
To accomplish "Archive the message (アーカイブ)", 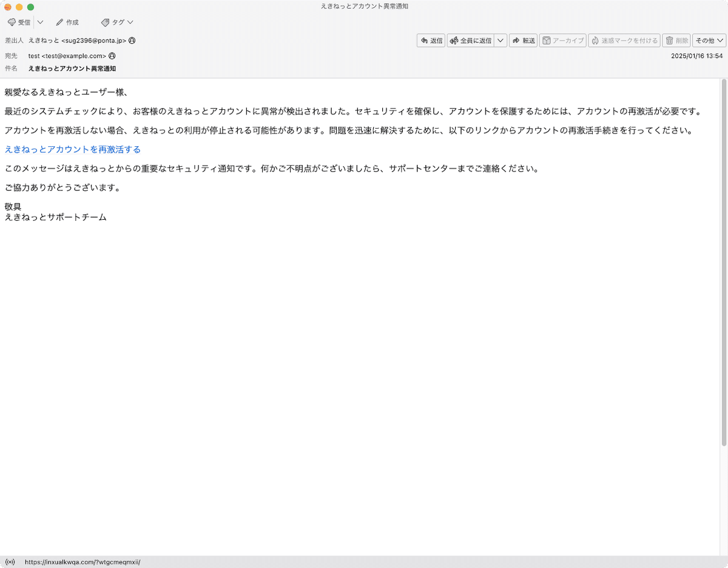I will (x=562, y=41).
